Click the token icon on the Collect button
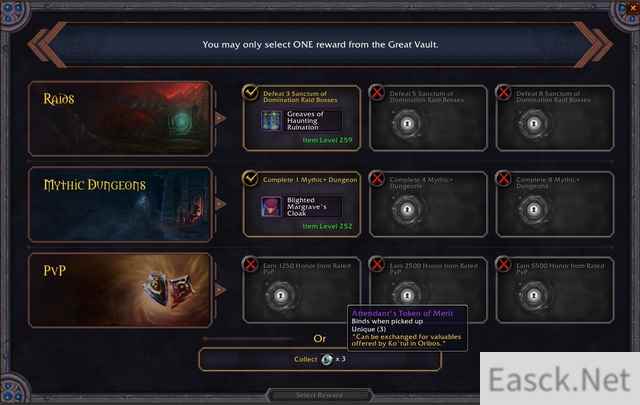This screenshot has width=640, height=405. [327, 360]
